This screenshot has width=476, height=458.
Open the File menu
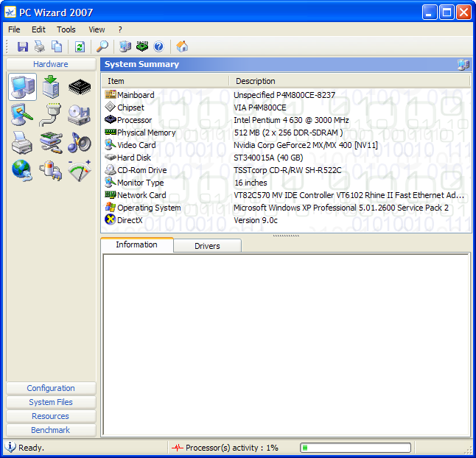14,29
